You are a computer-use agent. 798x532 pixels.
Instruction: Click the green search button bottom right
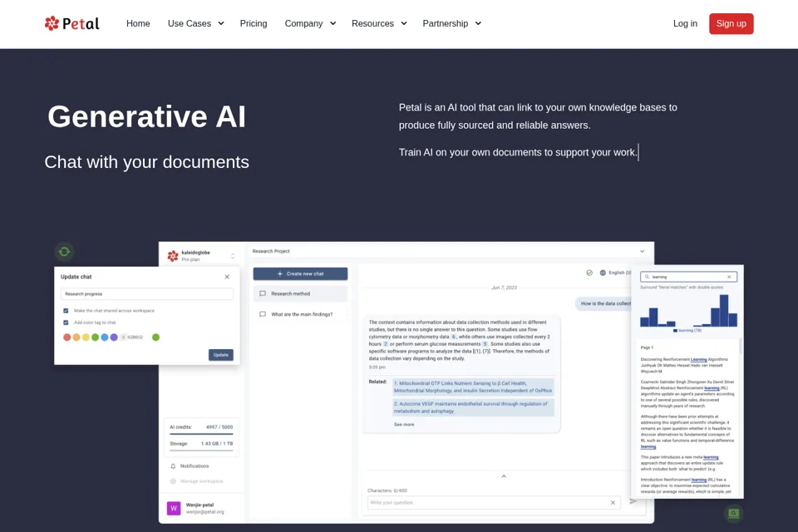(733, 513)
